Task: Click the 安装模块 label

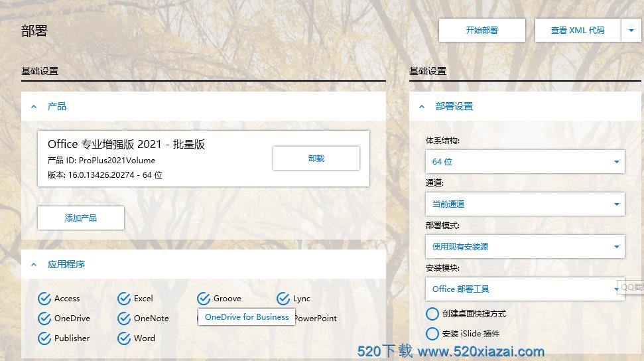Action: tap(442, 268)
